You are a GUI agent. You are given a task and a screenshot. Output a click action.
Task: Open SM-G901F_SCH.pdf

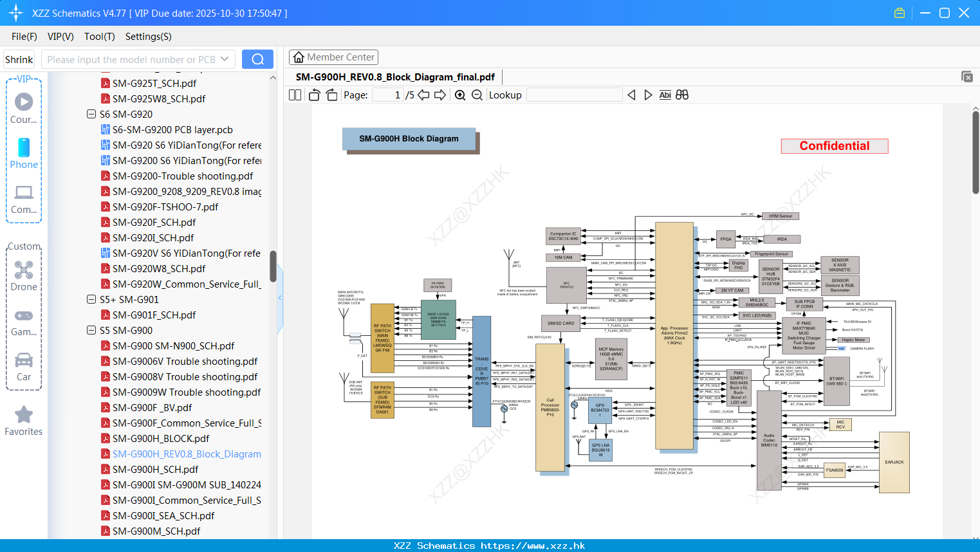coord(148,315)
